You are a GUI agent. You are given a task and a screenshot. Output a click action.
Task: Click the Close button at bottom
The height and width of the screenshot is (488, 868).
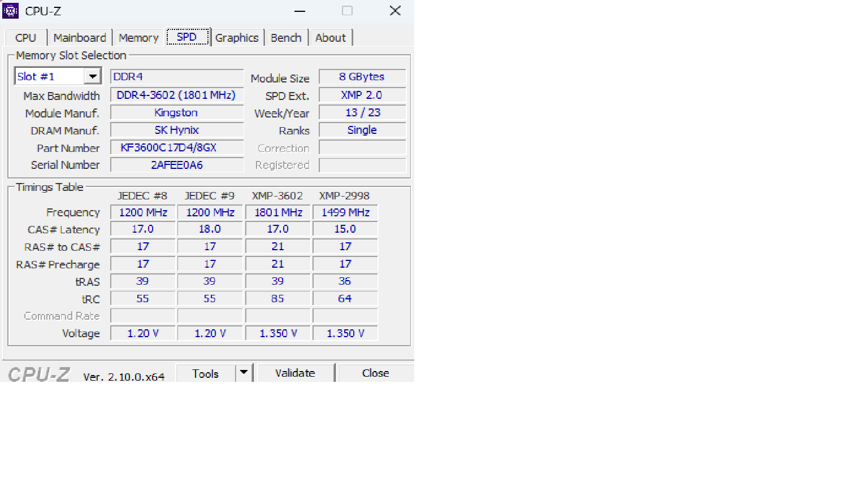[x=375, y=373]
